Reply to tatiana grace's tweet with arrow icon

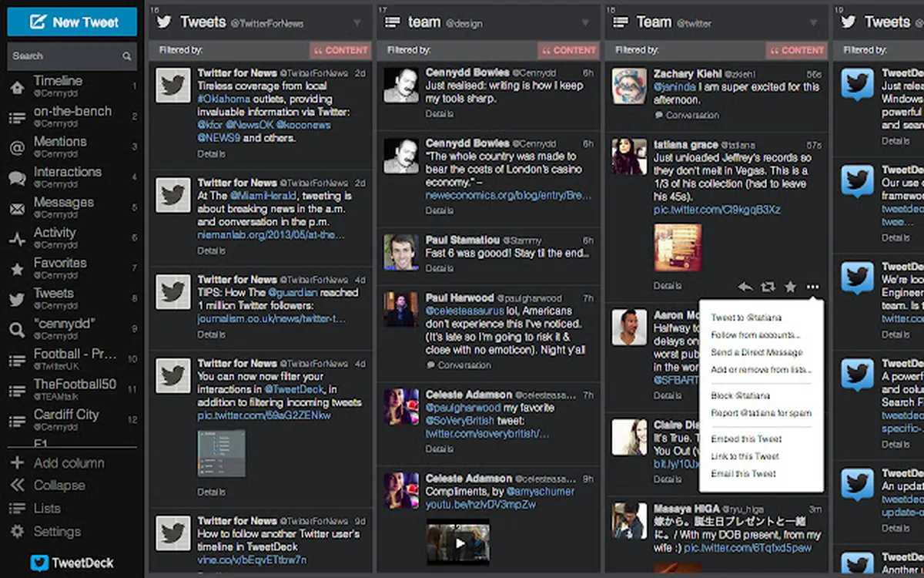[x=745, y=286]
